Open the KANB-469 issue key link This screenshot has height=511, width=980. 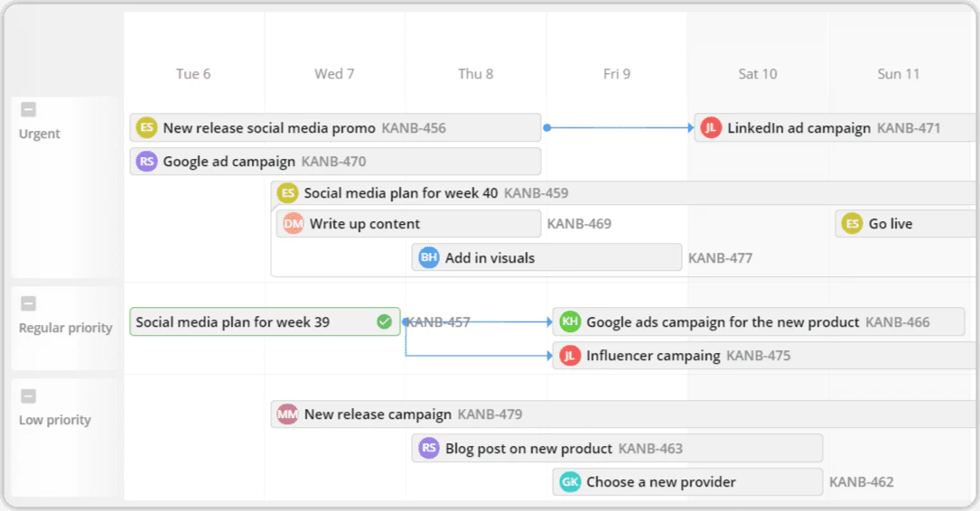(579, 224)
